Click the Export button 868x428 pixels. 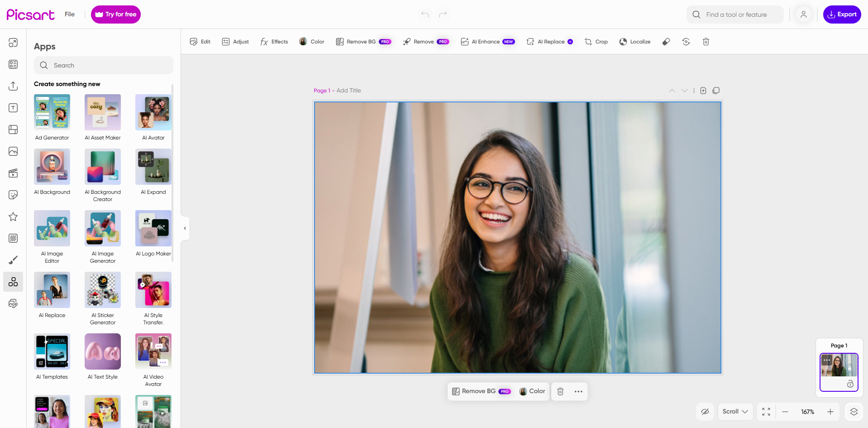coord(842,14)
